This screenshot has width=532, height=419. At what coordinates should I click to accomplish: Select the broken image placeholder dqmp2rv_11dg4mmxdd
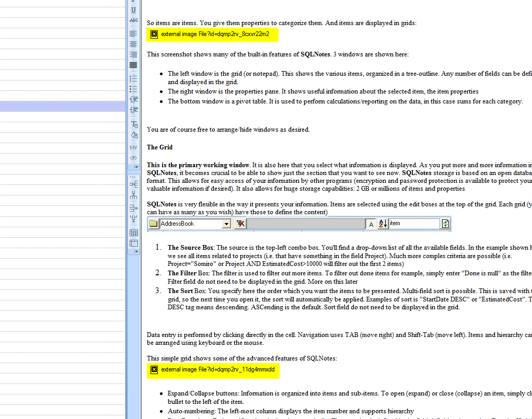213,370
